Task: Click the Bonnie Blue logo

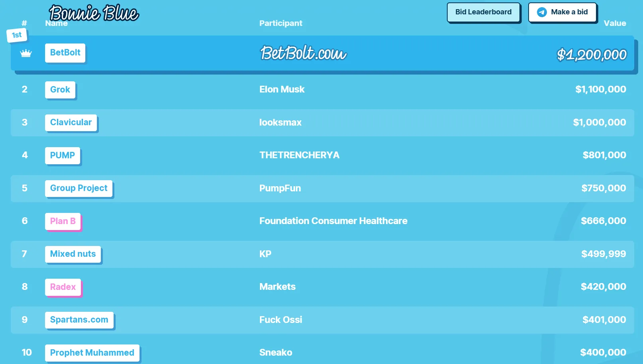Action: [94, 13]
